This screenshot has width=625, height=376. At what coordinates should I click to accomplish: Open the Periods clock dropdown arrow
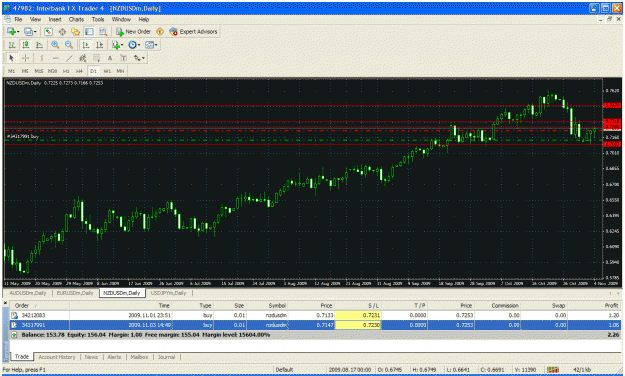pyautogui.click(x=139, y=45)
